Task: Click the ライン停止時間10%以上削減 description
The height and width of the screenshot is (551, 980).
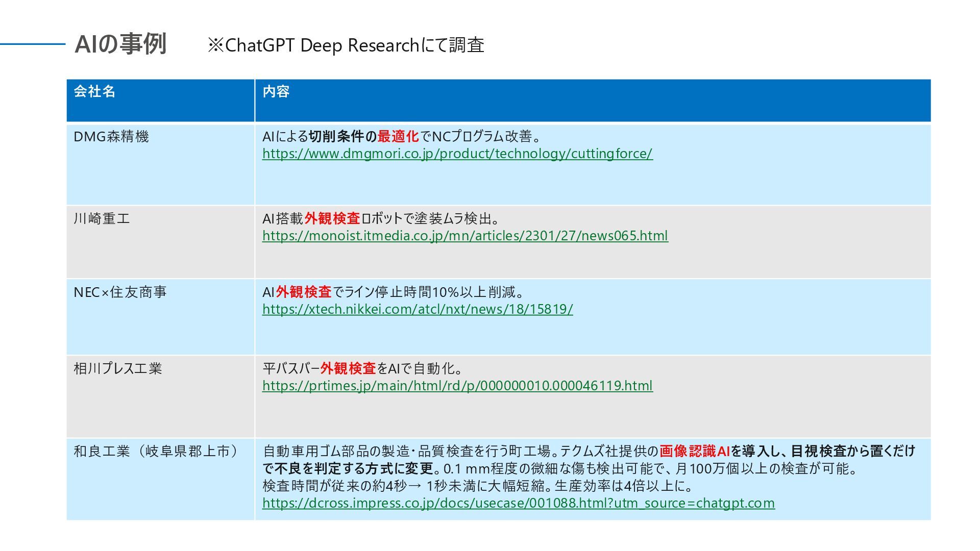Action: 429,292
